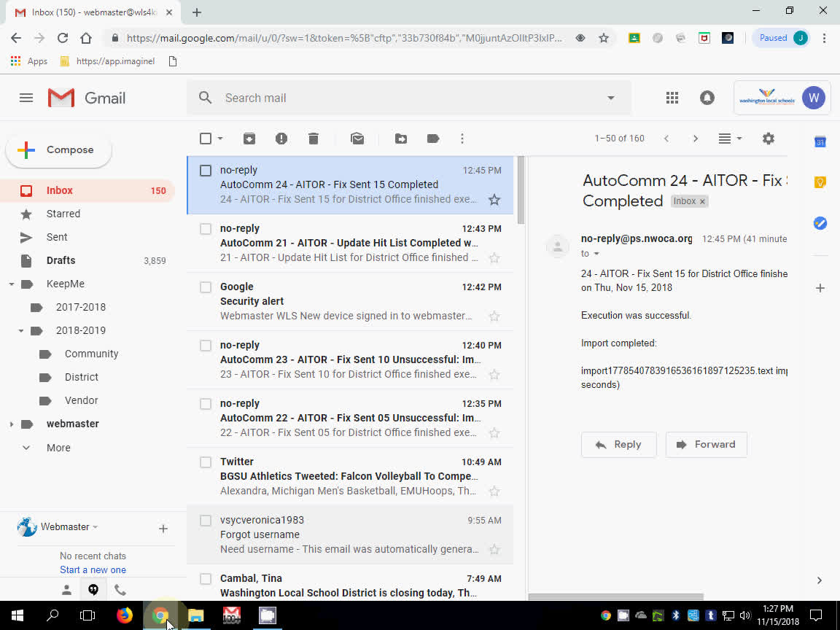
Task: Collapse the 2018-2019 label group
Action: [20, 330]
